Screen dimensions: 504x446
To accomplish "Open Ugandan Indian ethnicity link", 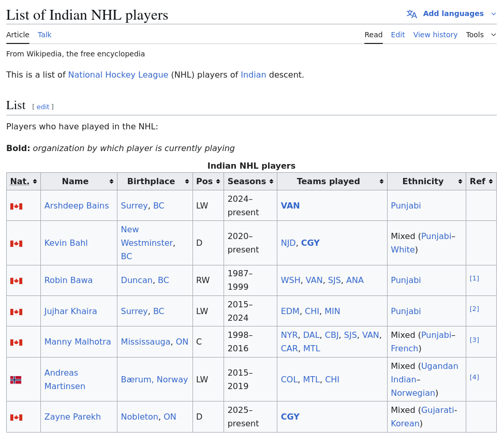I will 425,373.
